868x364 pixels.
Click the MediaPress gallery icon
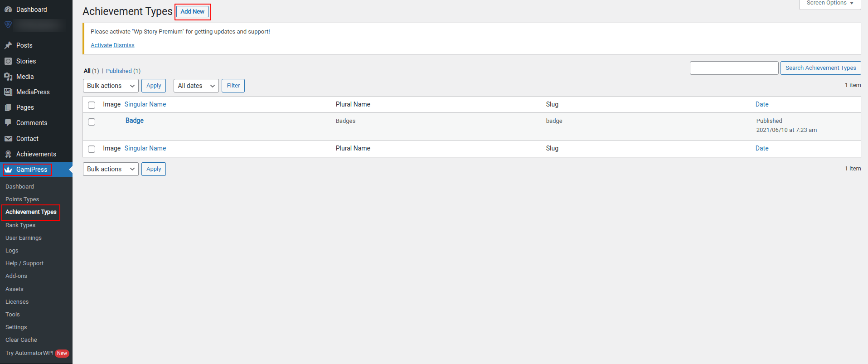[x=8, y=92]
